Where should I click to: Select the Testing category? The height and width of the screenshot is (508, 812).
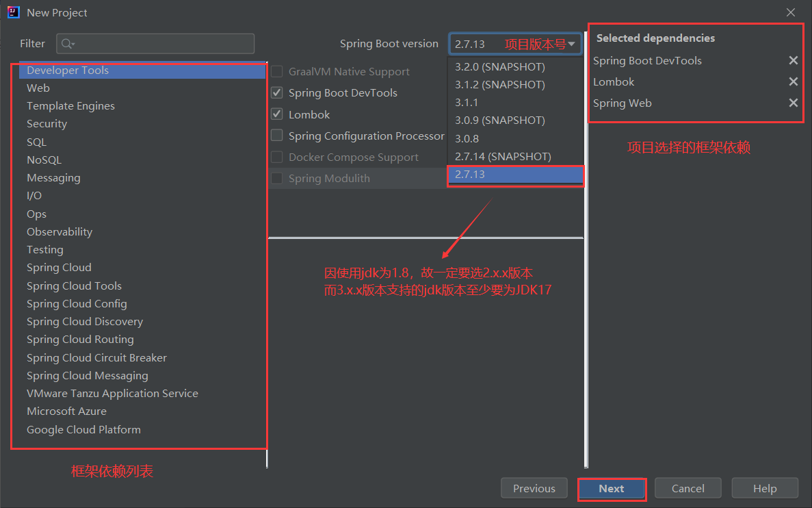pos(142,249)
